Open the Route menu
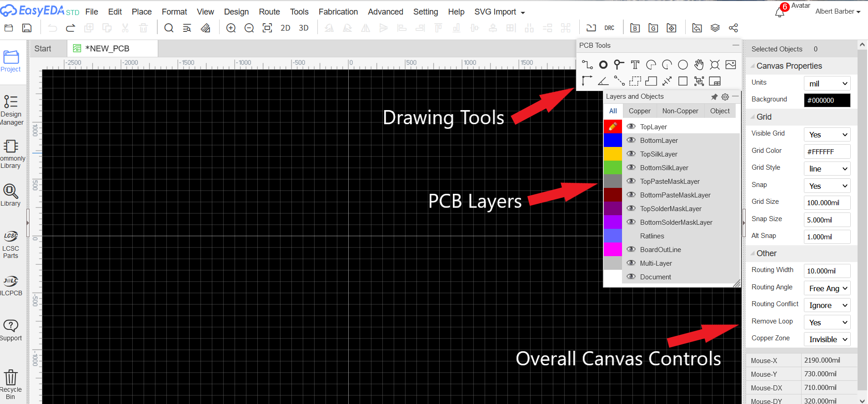868x404 pixels. coord(269,12)
